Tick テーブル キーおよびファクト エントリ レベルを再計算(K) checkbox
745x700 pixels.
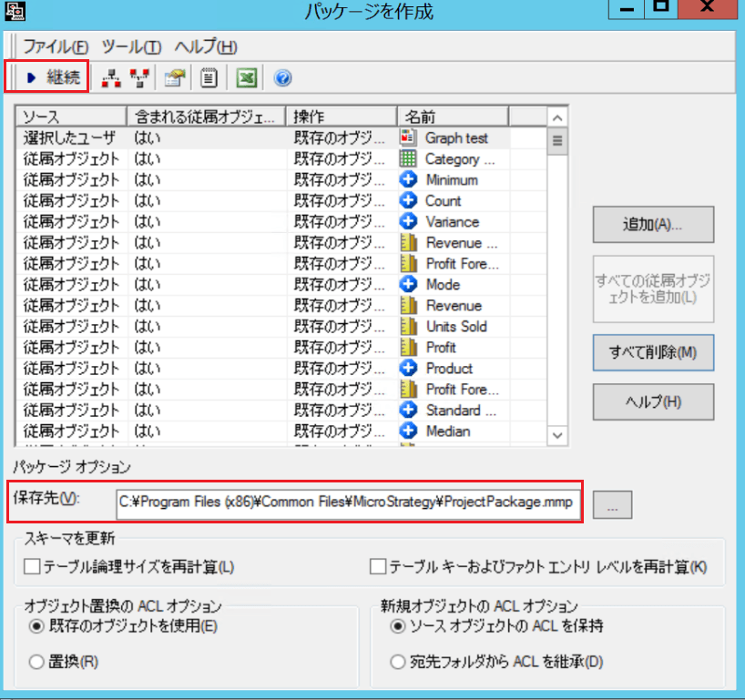[x=378, y=566]
